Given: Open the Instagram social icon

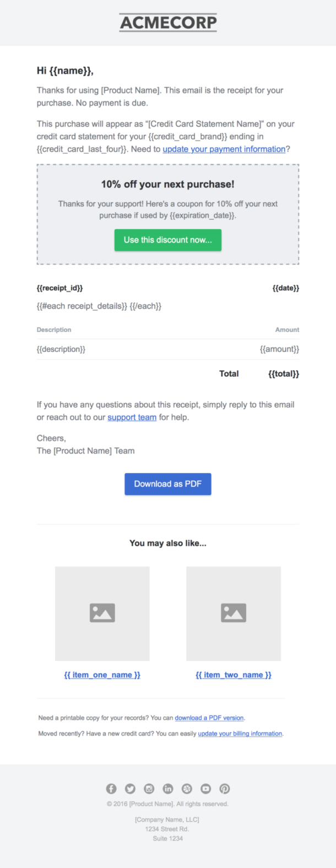Looking at the screenshot, I should 149,788.
